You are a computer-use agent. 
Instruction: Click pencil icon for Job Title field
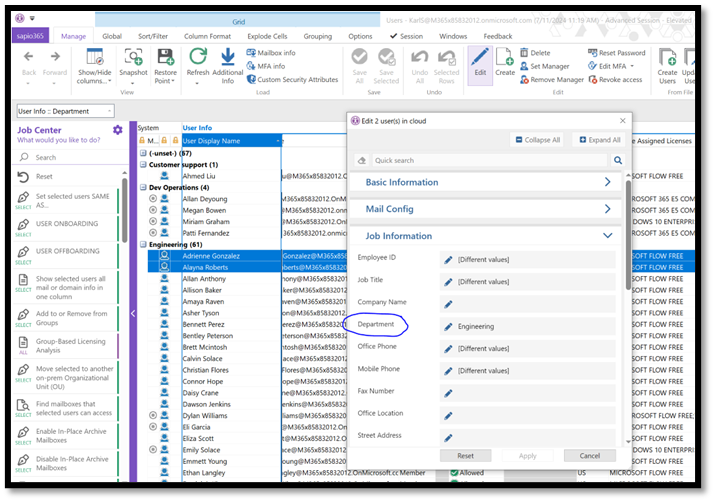[448, 282]
